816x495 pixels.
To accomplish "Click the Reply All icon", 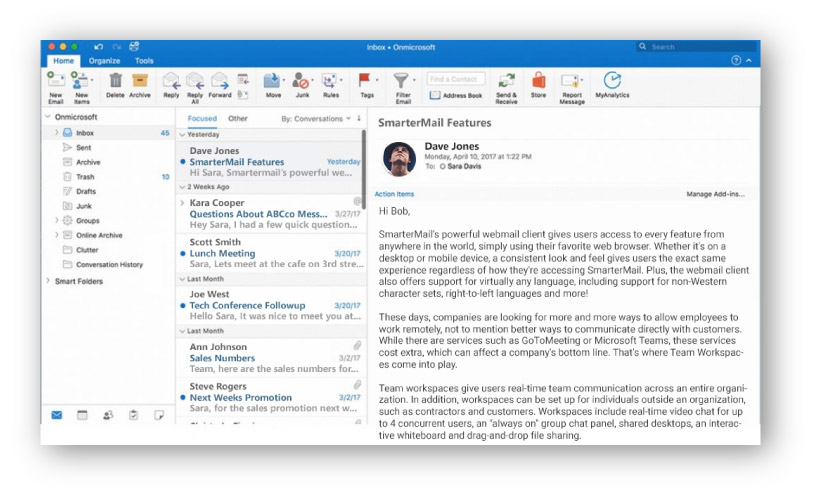I will [195, 81].
